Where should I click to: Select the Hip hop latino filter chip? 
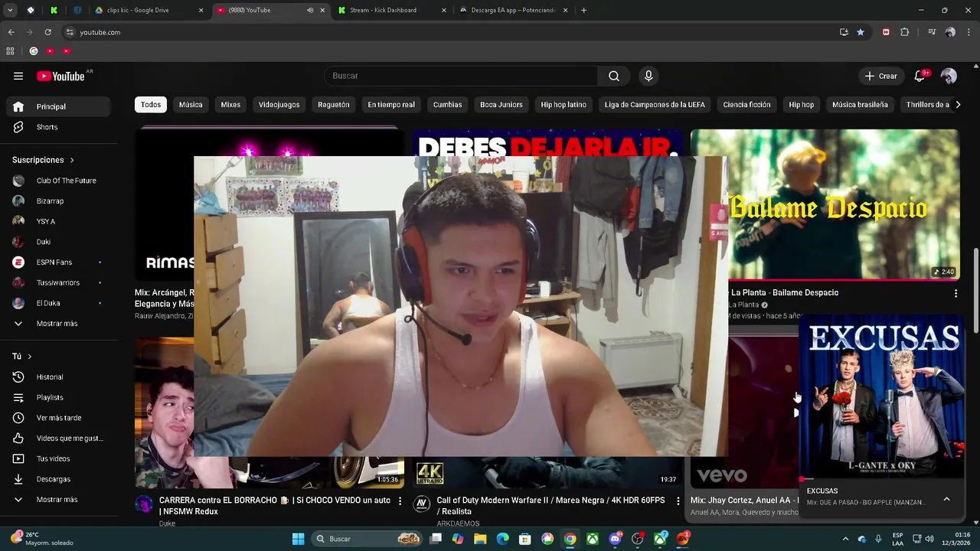563,105
